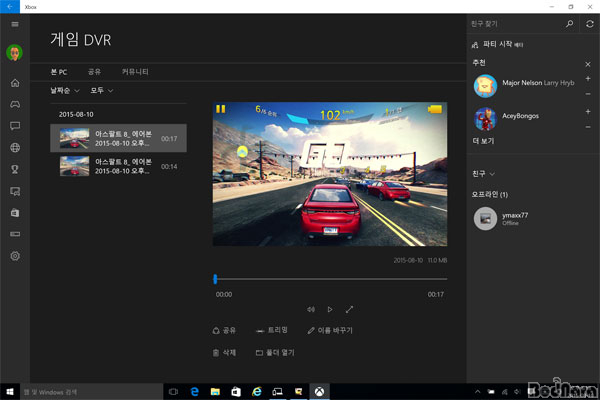Open Windows Store from taskbar
This screenshot has width=600, height=400.
coord(236,392)
